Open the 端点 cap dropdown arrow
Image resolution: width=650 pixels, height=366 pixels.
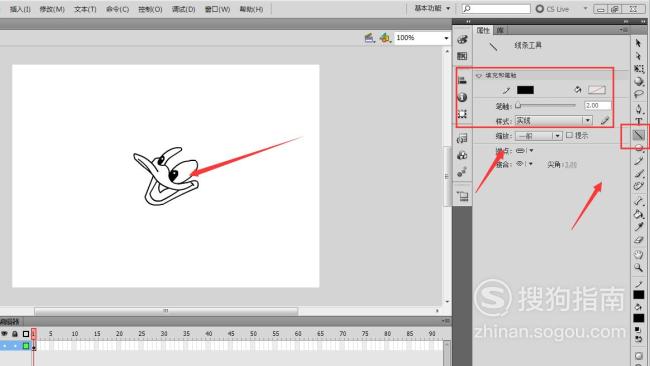(x=531, y=150)
